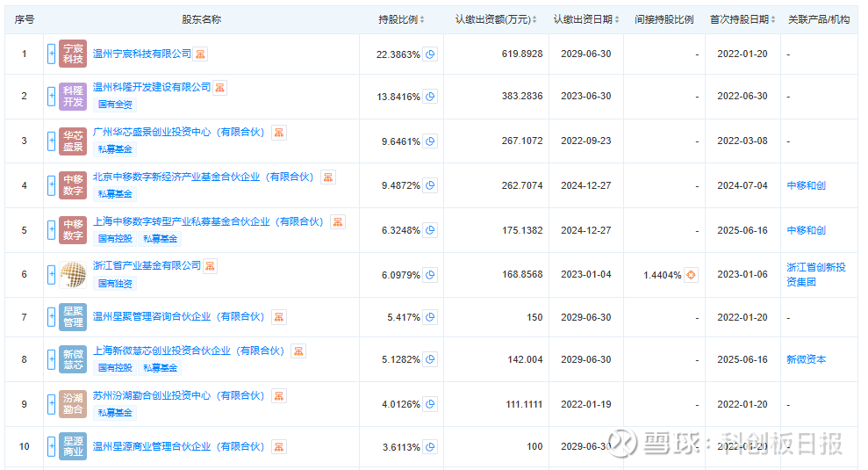Viewport: 868px width, 470px height.
Task: Expand row for 上海新微慧芯创业投资合伙企业
Action: point(51,359)
